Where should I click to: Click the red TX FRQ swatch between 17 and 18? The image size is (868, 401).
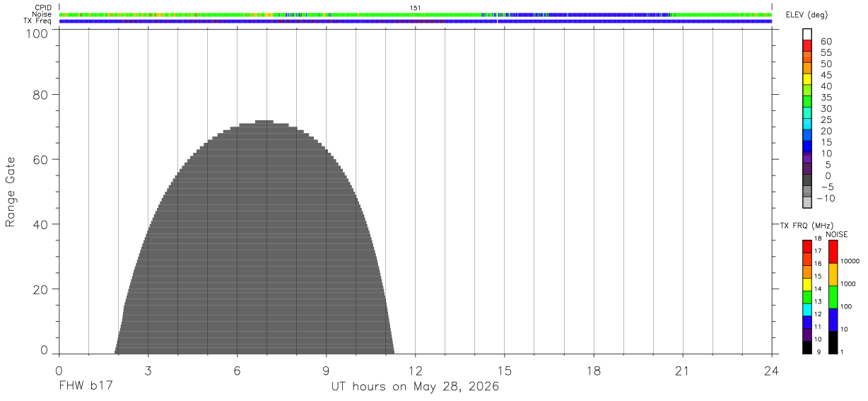[x=807, y=246]
